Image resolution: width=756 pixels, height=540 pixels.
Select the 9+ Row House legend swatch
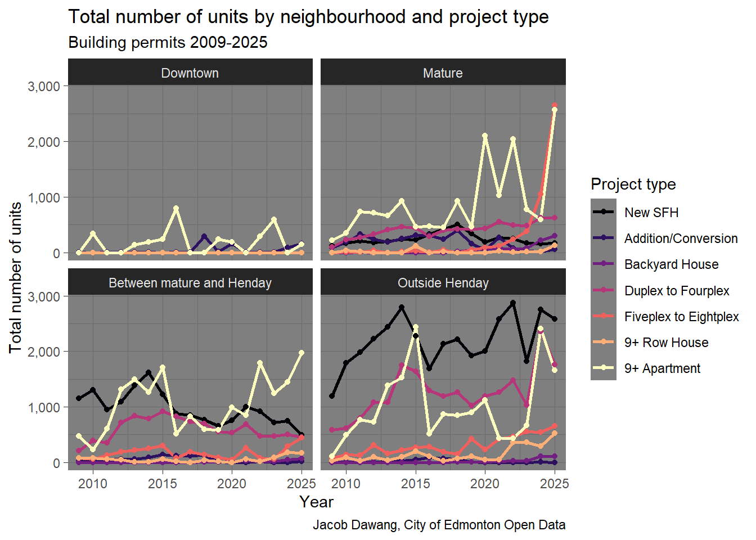tap(604, 341)
